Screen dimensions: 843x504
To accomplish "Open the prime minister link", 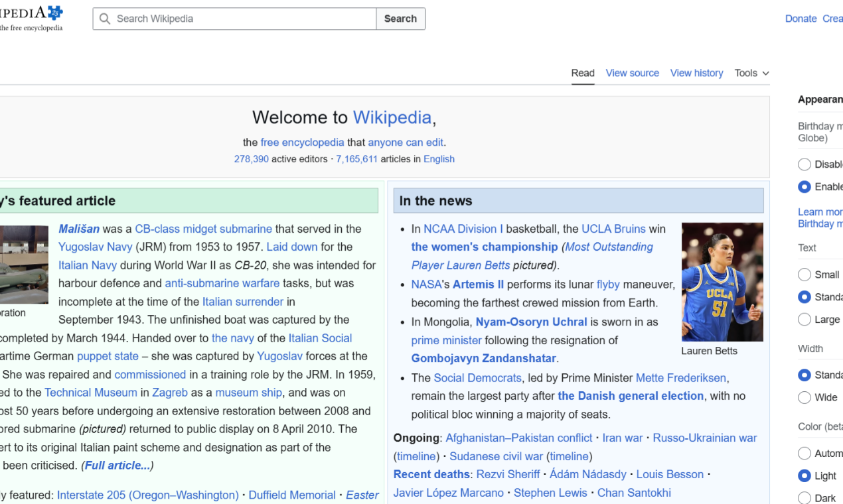I will [447, 340].
